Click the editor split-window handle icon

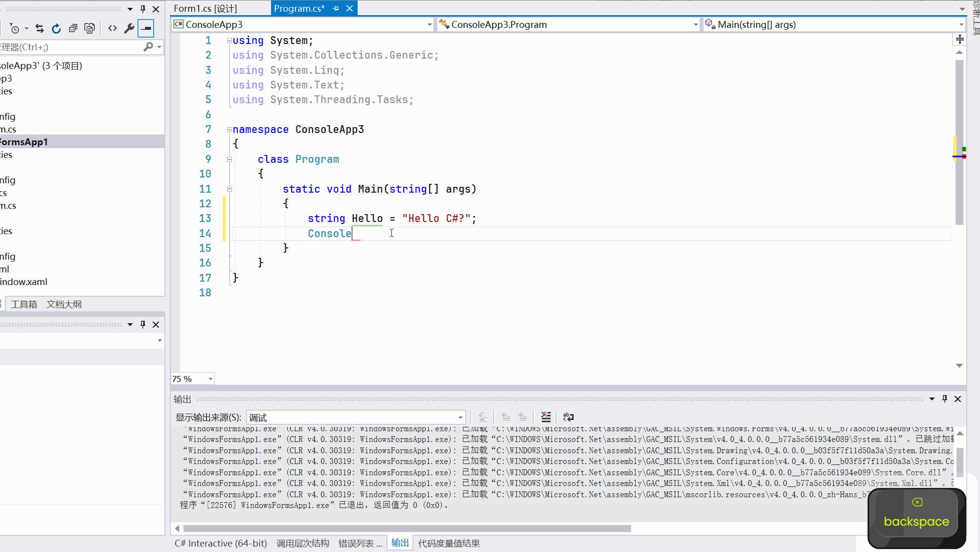pyautogui.click(x=959, y=39)
